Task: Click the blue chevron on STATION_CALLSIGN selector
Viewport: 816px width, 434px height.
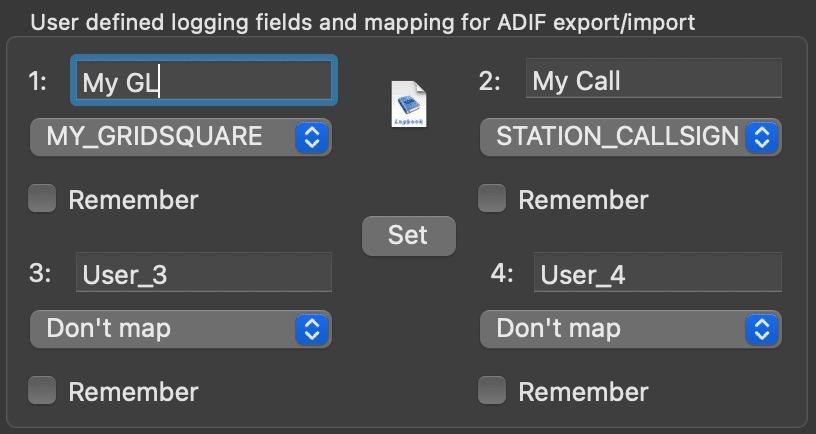Action: 762,137
